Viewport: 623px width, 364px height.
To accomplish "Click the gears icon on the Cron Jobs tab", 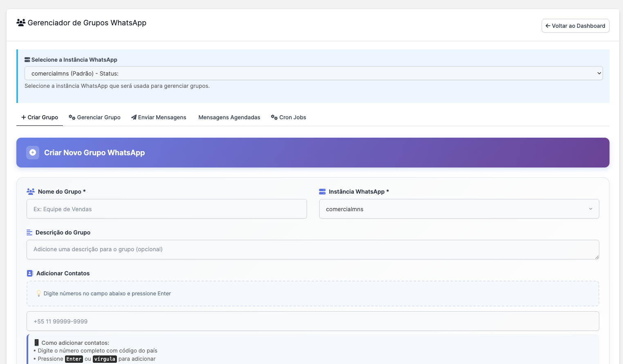I will 273,117.
